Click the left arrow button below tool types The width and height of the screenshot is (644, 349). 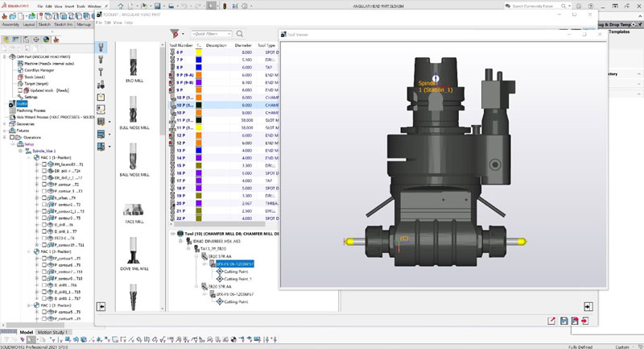[x=101, y=306]
